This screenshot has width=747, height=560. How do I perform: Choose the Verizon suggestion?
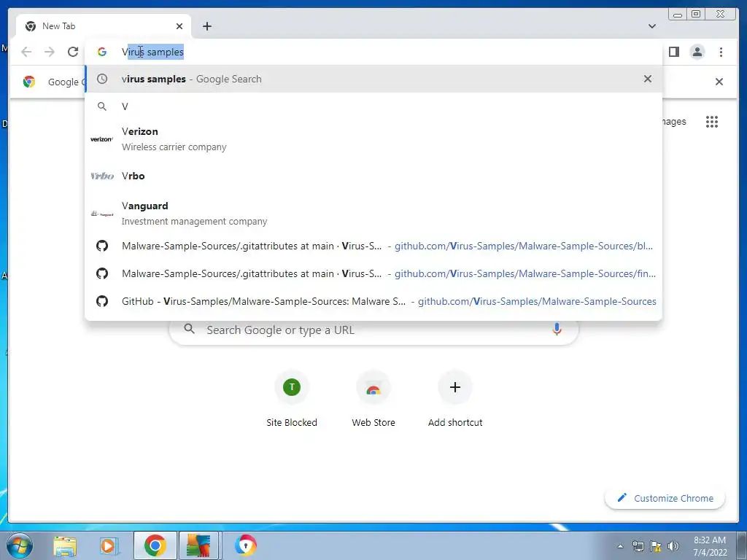click(373, 139)
